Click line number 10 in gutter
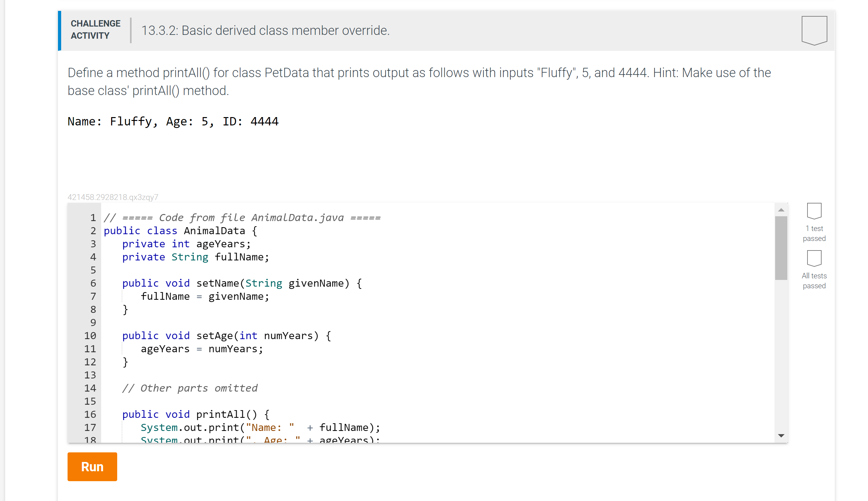The height and width of the screenshot is (501, 868). pos(90,336)
